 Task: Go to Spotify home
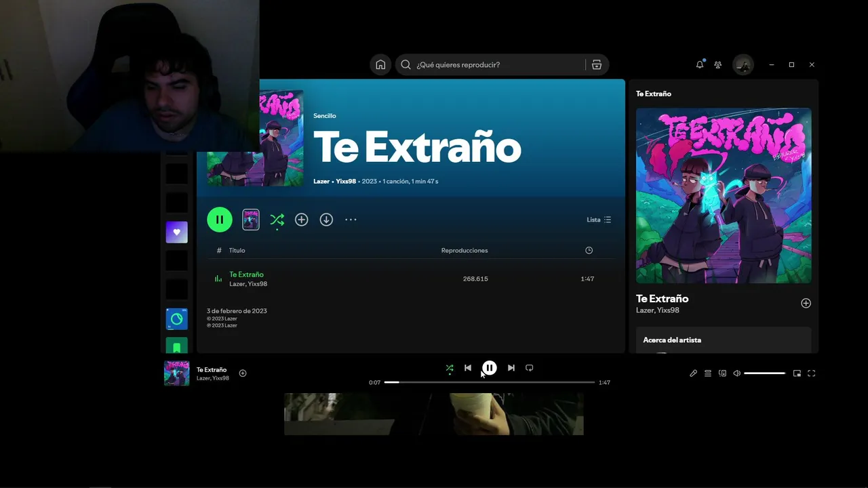pyautogui.click(x=380, y=64)
